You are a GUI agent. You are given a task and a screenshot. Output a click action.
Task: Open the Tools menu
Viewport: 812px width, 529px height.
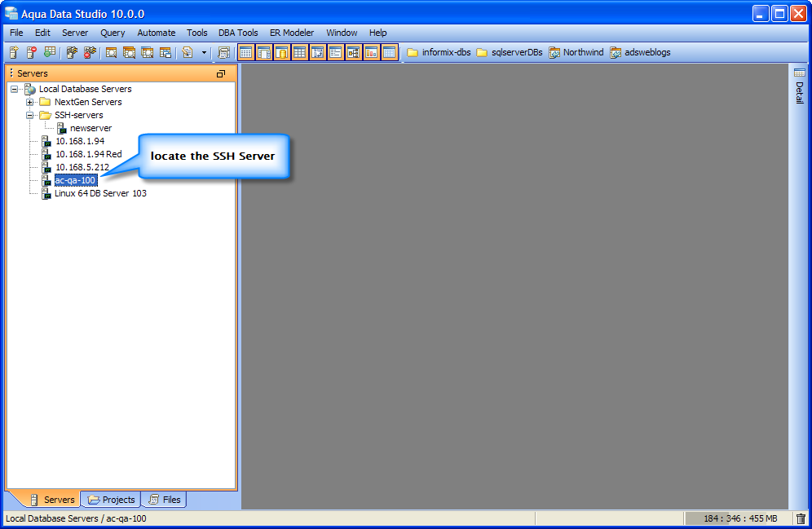pyautogui.click(x=196, y=33)
